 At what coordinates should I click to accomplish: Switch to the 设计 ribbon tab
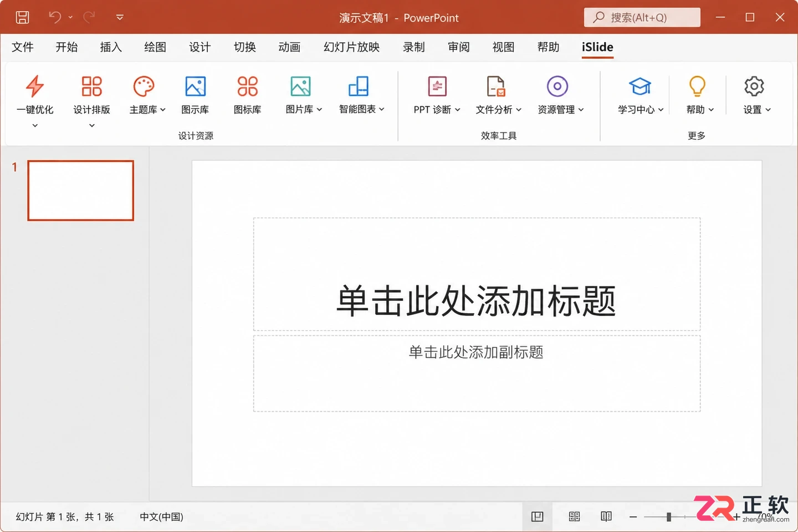(200, 47)
